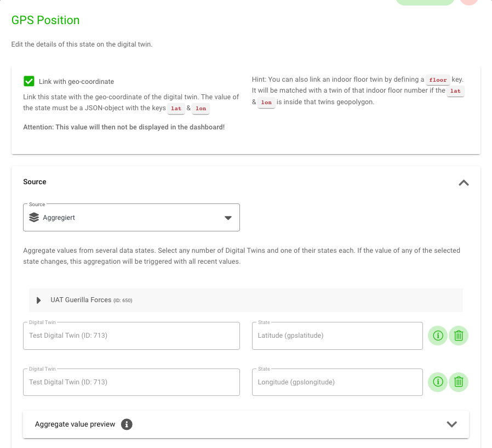Show info for the Latitude state row
This screenshot has height=448, width=492.
click(x=437, y=335)
